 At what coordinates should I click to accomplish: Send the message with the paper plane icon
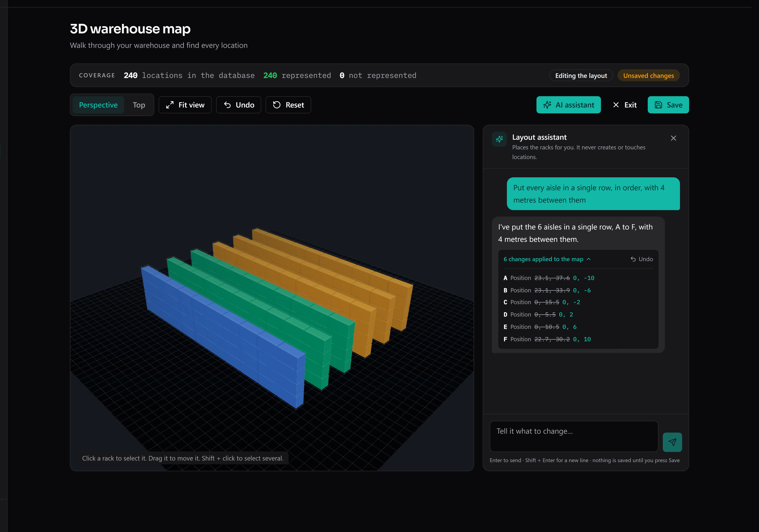[672, 442]
